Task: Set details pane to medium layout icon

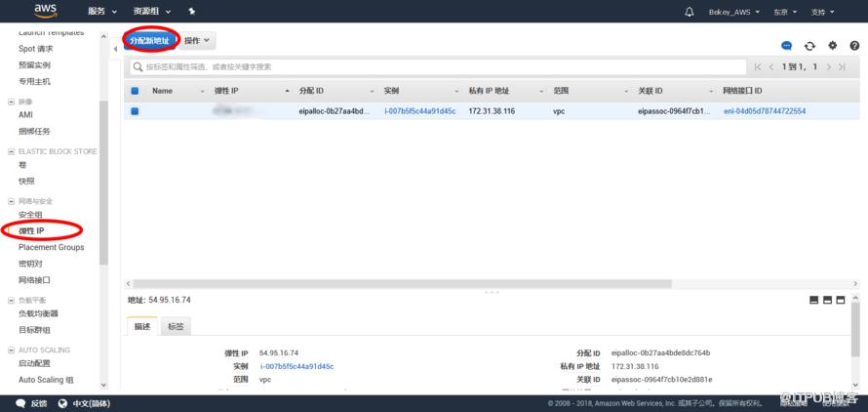Action: [828, 300]
